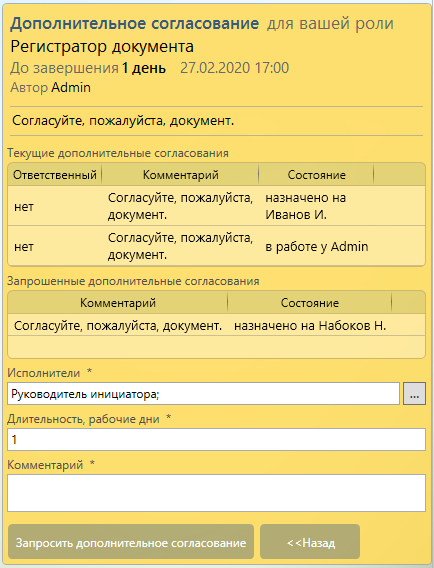Go back with the '<<Назад' button
Viewport: 434px width, 568px height.
tap(310, 542)
